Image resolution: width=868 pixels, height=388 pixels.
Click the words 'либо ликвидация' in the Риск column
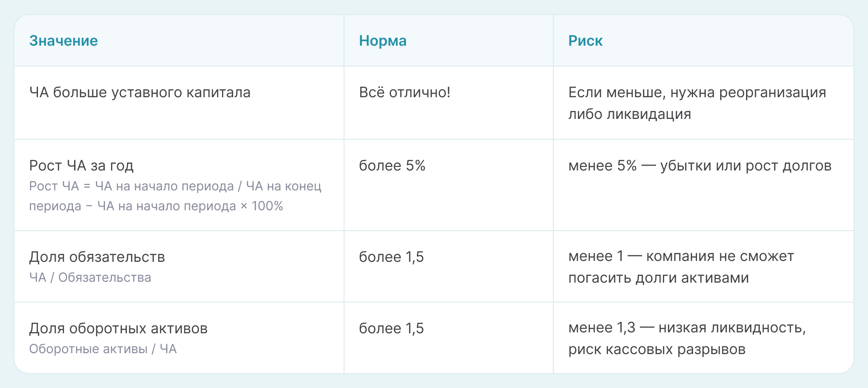coord(629,114)
